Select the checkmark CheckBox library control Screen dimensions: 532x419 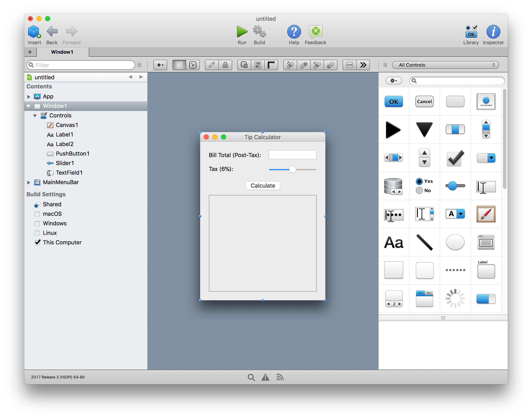[x=455, y=158]
